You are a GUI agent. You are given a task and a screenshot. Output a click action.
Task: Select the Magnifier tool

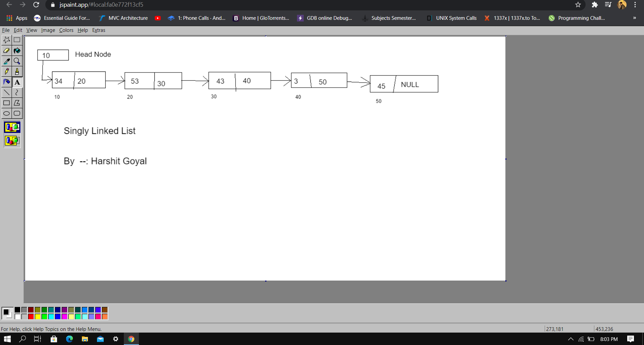coord(17,61)
